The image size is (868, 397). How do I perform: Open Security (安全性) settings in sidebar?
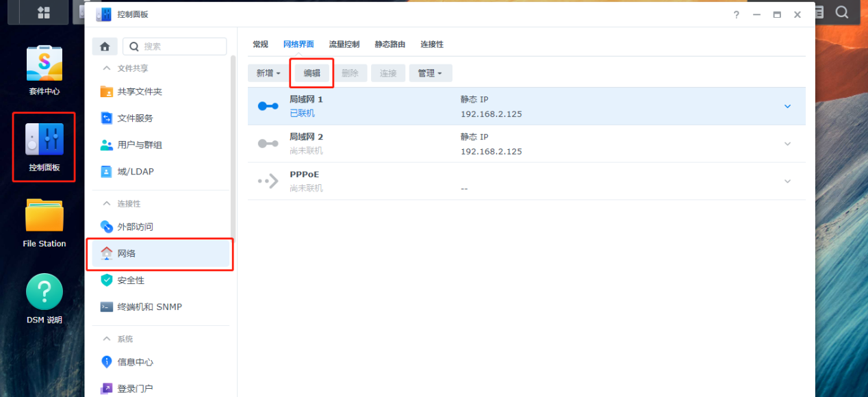point(130,280)
